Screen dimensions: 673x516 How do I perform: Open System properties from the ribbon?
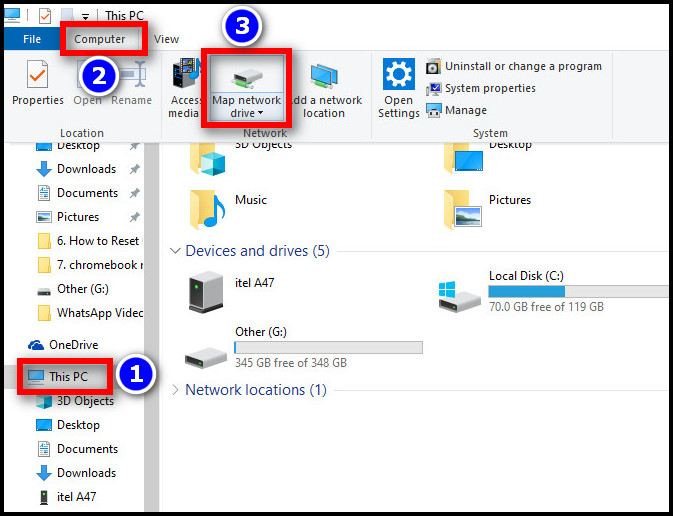pyautogui.click(x=481, y=88)
